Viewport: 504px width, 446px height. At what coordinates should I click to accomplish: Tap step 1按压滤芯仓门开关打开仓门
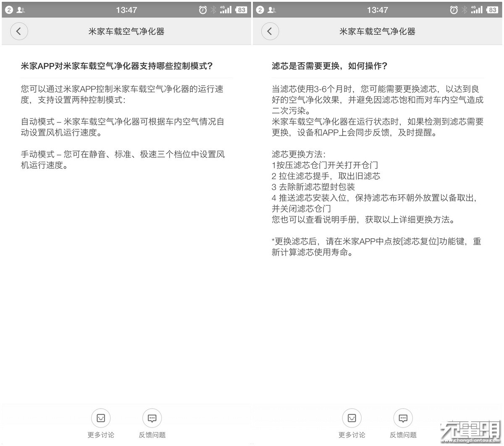[x=325, y=165]
